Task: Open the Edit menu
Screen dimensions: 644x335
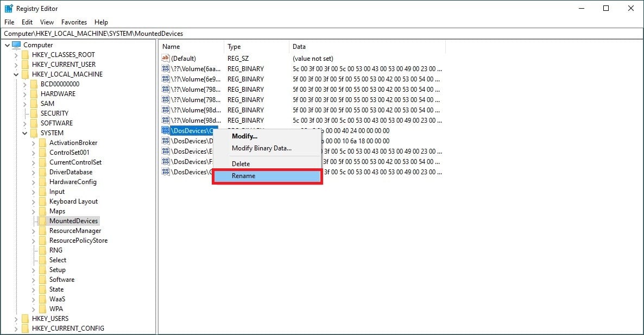Action: coord(27,22)
